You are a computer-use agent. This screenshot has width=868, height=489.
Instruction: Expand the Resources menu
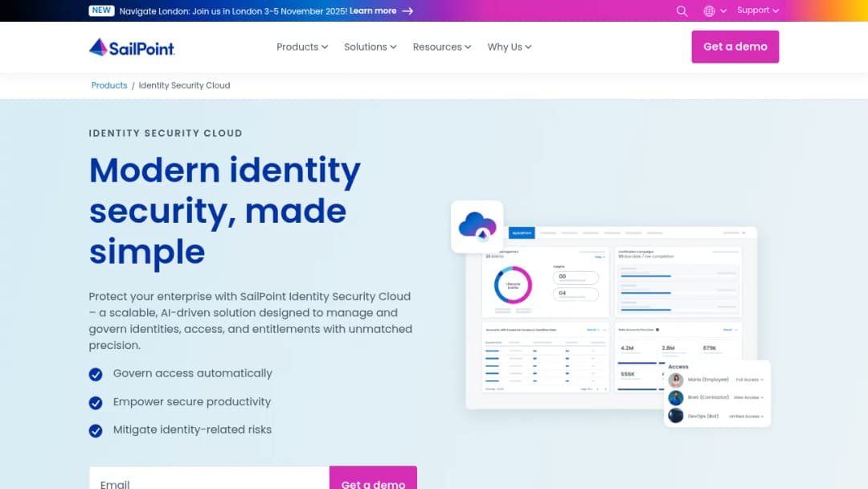(x=442, y=47)
